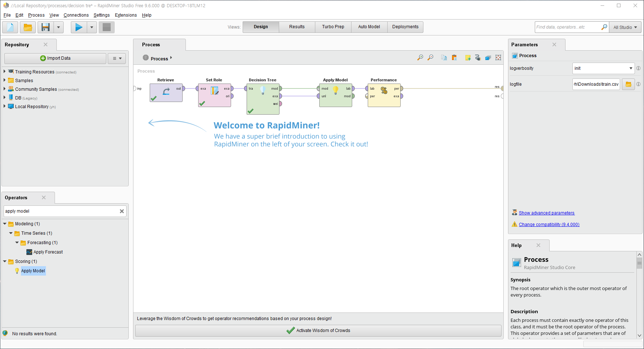Collapse the Scoring operator group

(x=5, y=261)
